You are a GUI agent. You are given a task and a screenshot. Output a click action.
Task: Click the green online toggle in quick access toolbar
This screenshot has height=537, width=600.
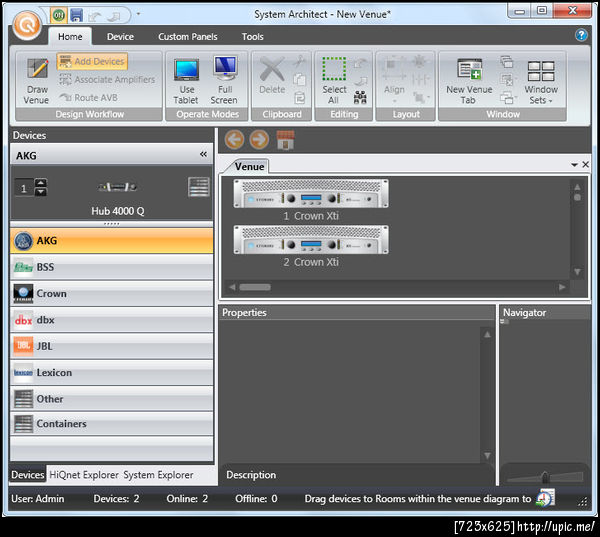tap(59, 15)
